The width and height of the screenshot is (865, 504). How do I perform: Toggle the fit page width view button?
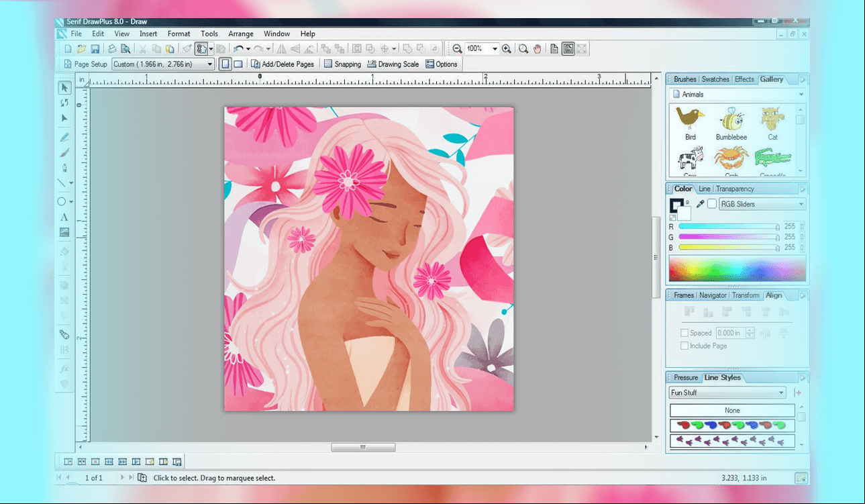tap(568, 49)
